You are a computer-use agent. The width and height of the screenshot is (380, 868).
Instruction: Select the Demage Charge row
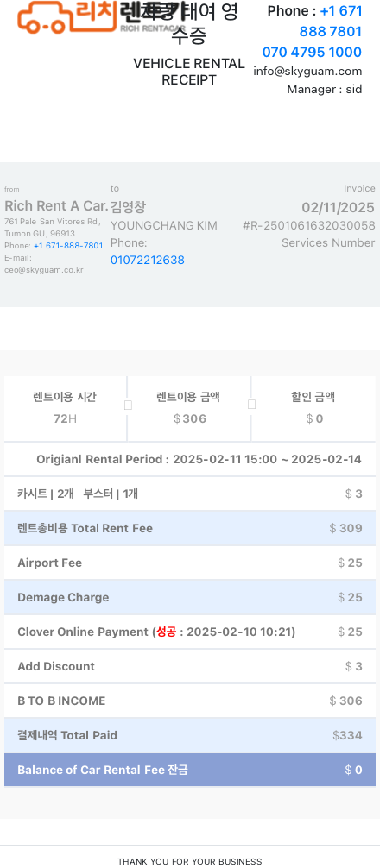pos(190,597)
